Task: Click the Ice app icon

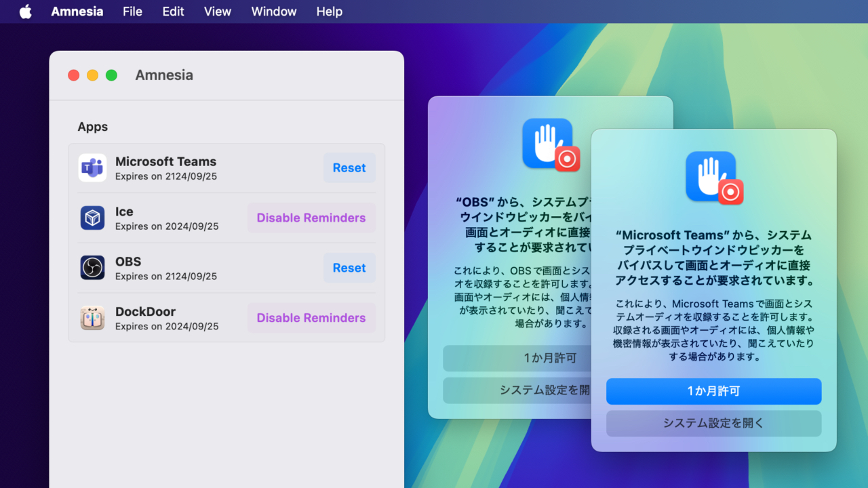Action: point(92,218)
